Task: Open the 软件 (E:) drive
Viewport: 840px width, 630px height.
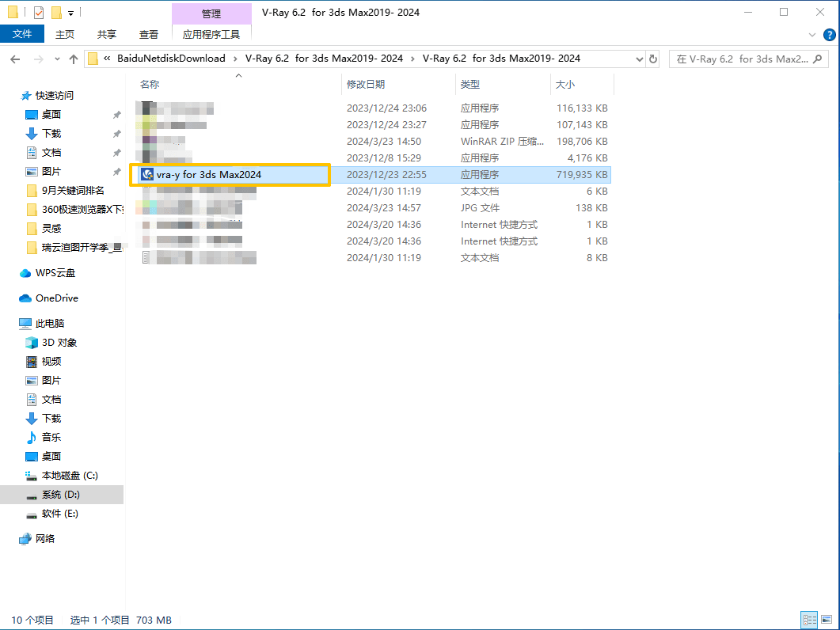Action: 52,513
